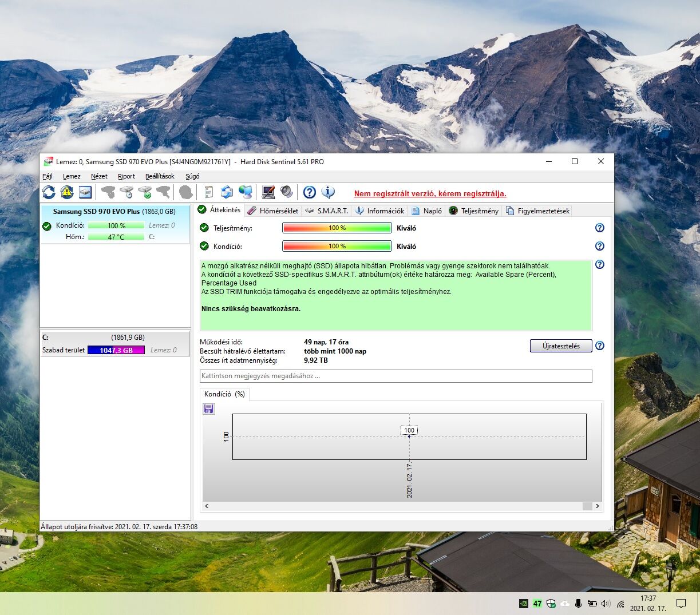Click the NVIDIA icon in the system tray

click(x=523, y=603)
